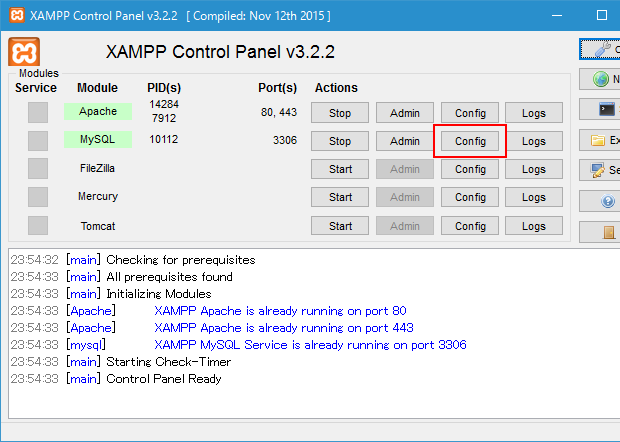
Task: Start the Mercury module
Action: (x=340, y=197)
